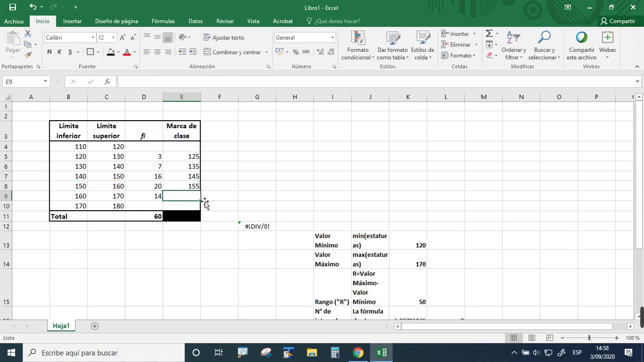This screenshot has width=644, height=362.
Task: Decrease font size with the small A icon
Action: [133, 38]
